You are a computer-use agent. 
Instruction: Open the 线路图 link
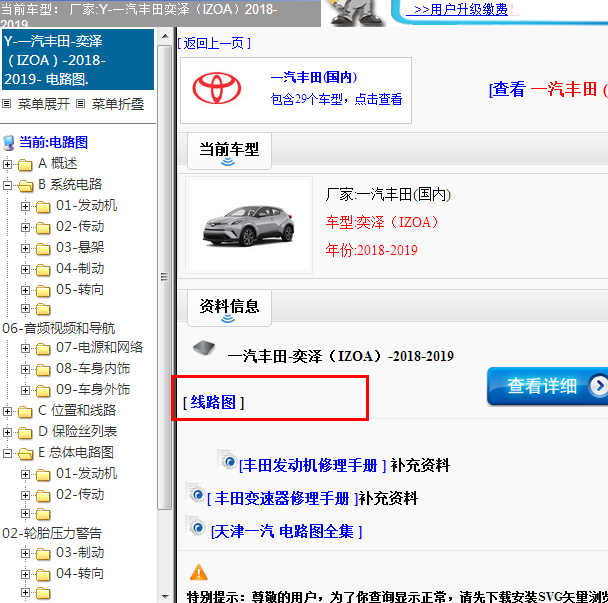[213, 402]
